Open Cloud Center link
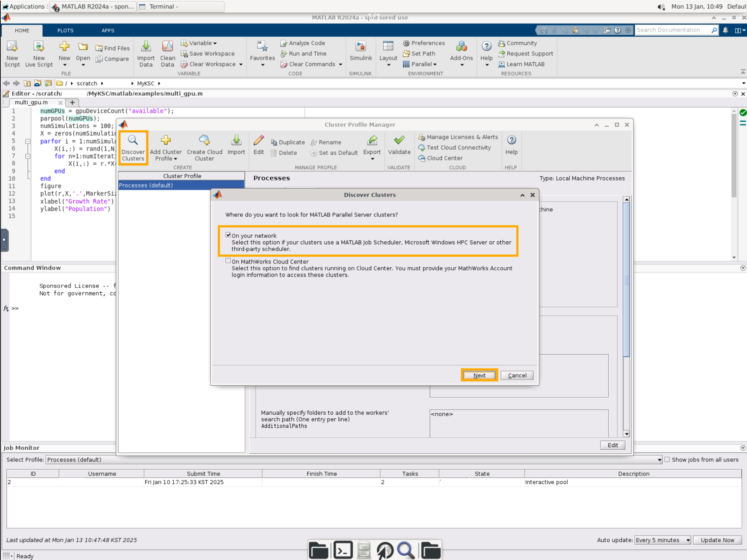The image size is (747, 560). point(440,158)
